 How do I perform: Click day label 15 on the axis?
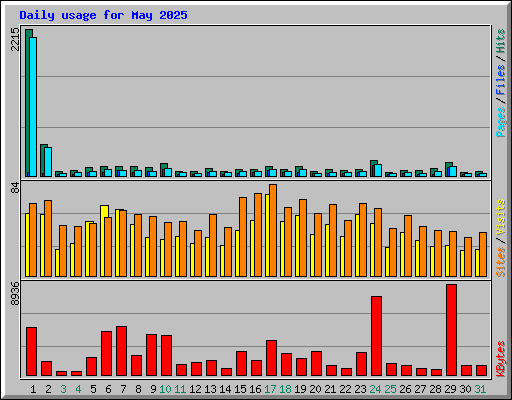click(240, 389)
